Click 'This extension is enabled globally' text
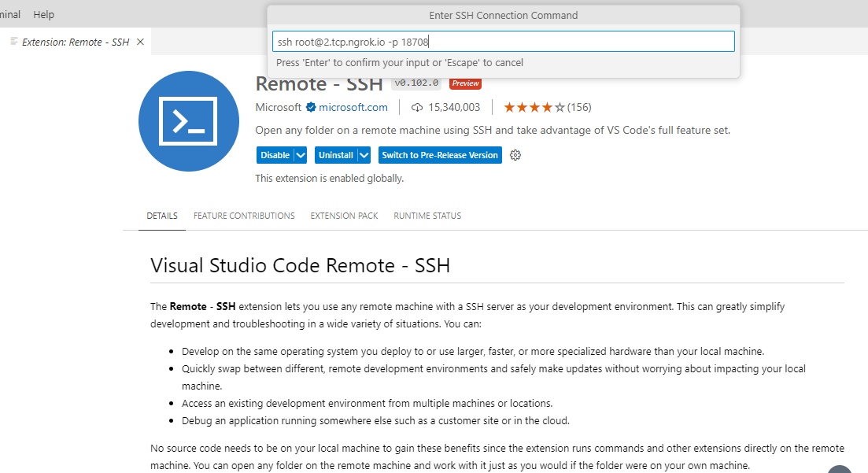Viewport: 868px width, 473px height. tap(330, 179)
